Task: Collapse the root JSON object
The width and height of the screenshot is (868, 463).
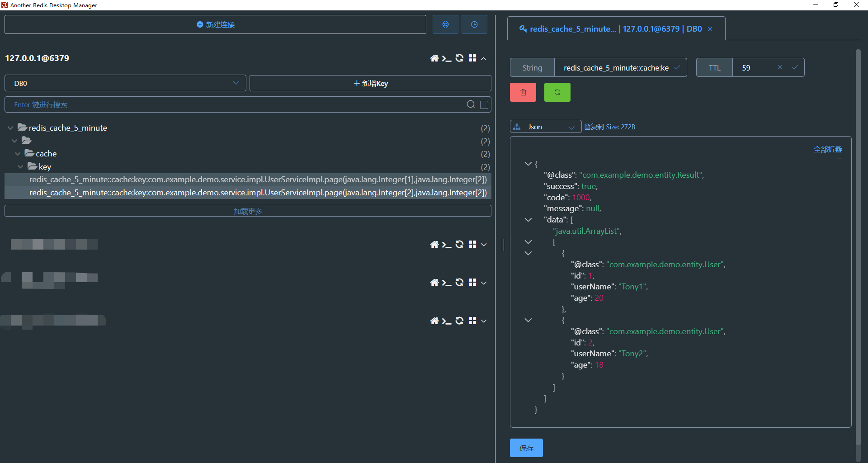Action: click(528, 164)
